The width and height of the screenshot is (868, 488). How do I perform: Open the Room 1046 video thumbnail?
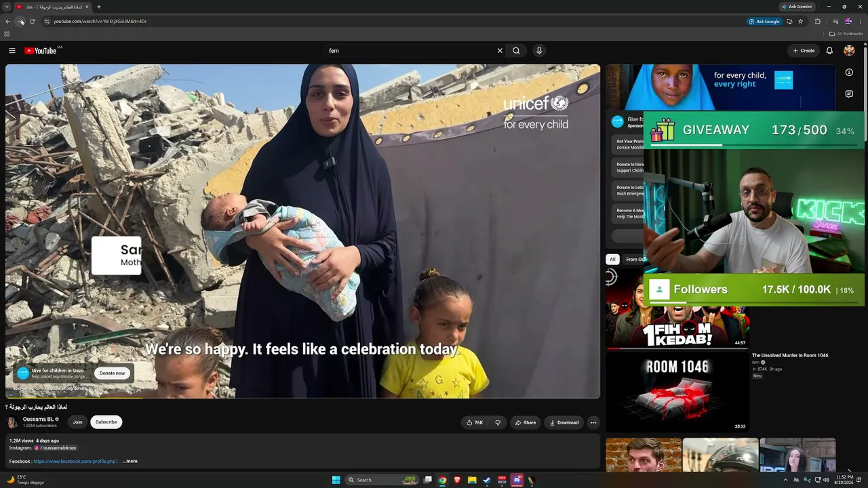(x=677, y=391)
